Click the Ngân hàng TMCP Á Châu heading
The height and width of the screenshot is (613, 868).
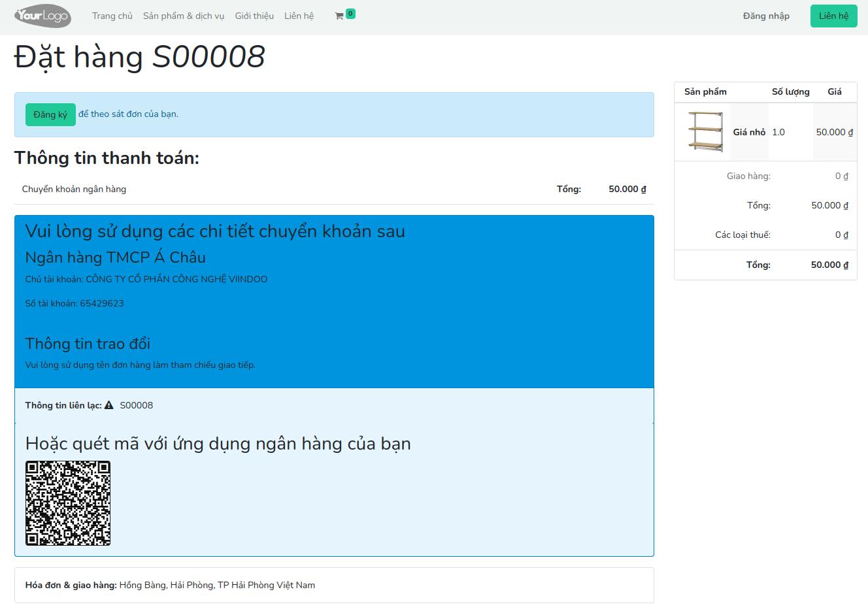(x=116, y=257)
